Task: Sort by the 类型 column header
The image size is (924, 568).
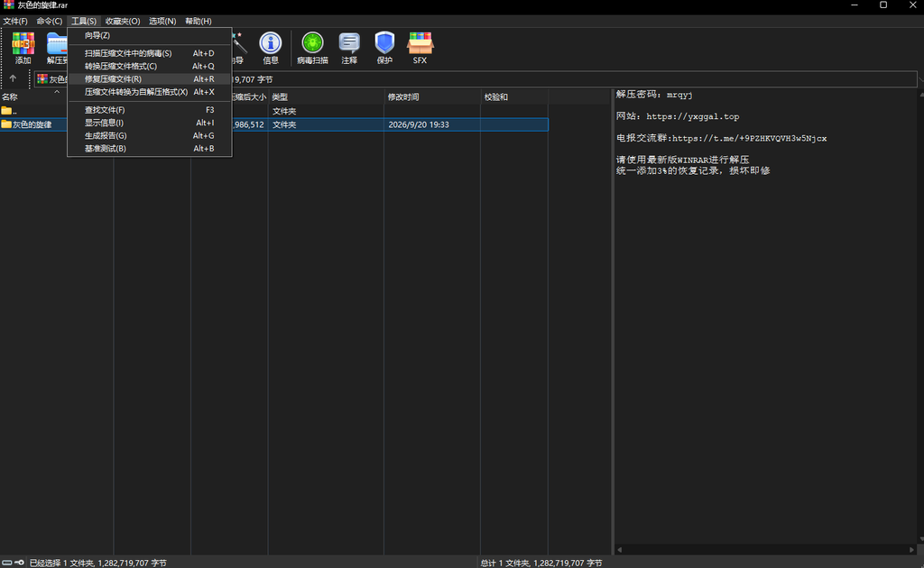Action: 326,97
